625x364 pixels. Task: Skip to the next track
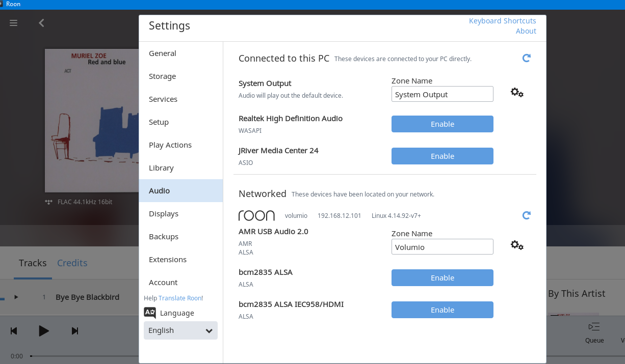pyautogui.click(x=75, y=331)
